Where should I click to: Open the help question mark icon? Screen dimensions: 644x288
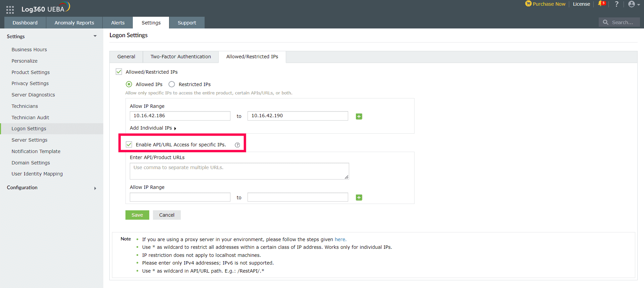coord(616,4)
